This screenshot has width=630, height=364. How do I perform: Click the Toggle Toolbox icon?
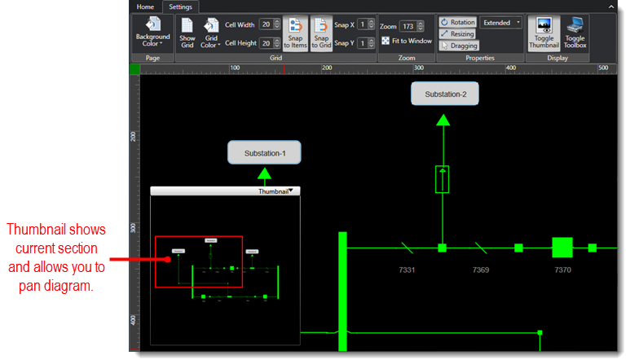pyautogui.click(x=575, y=33)
